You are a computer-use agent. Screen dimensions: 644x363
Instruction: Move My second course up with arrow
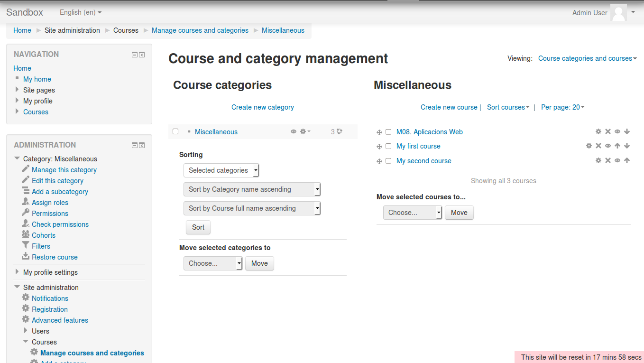[627, 161]
